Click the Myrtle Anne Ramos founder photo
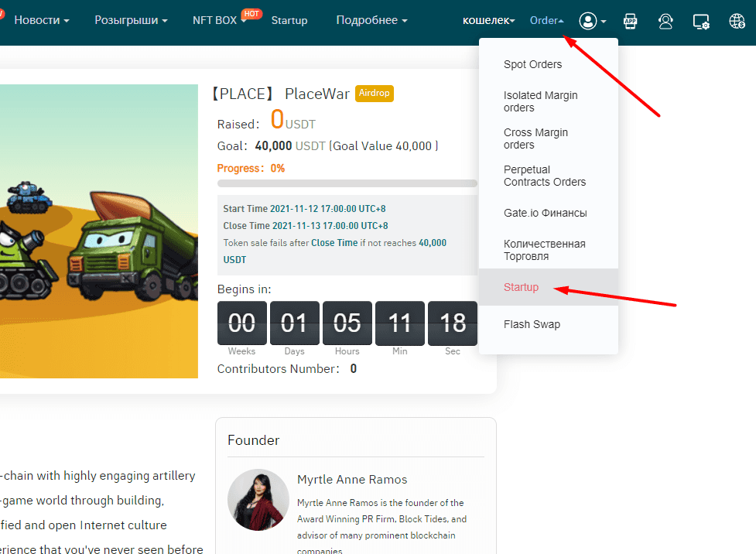 pos(258,500)
